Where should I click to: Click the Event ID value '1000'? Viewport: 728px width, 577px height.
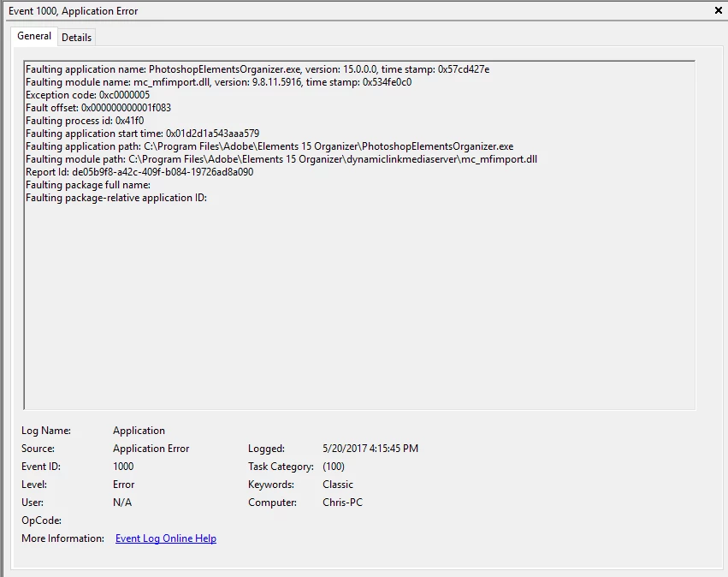[123, 466]
